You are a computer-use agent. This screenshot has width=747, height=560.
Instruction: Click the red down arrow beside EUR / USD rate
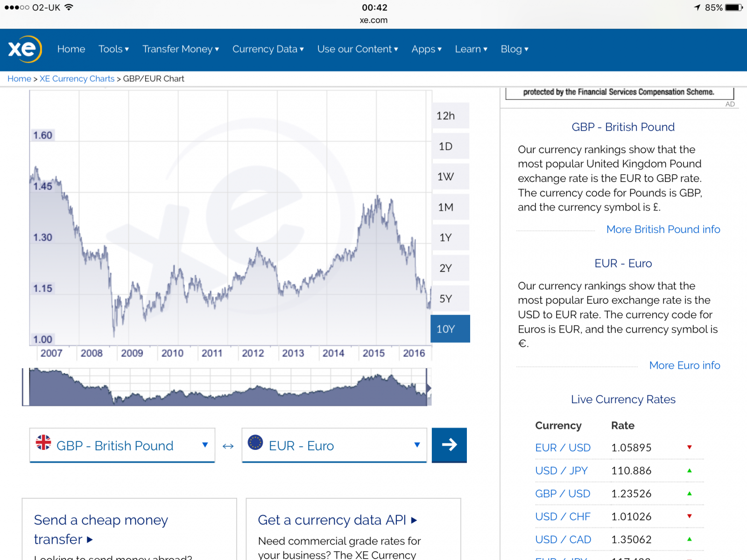click(x=689, y=447)
